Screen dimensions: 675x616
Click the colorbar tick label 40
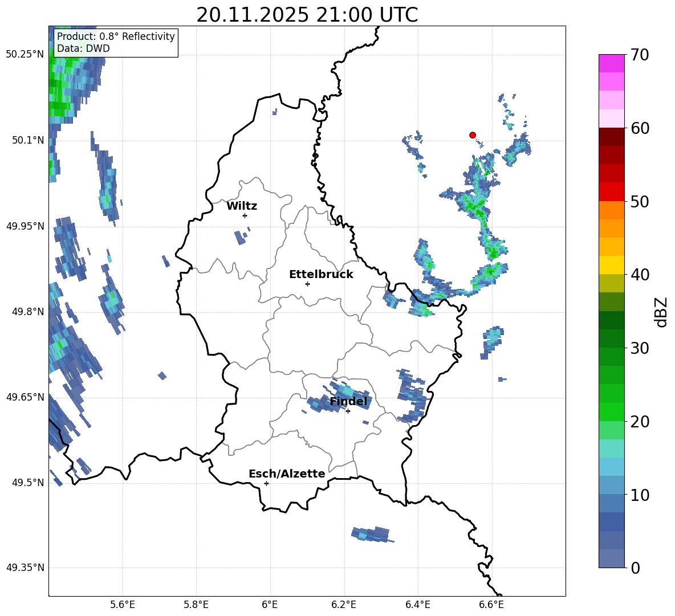[640, 275]
